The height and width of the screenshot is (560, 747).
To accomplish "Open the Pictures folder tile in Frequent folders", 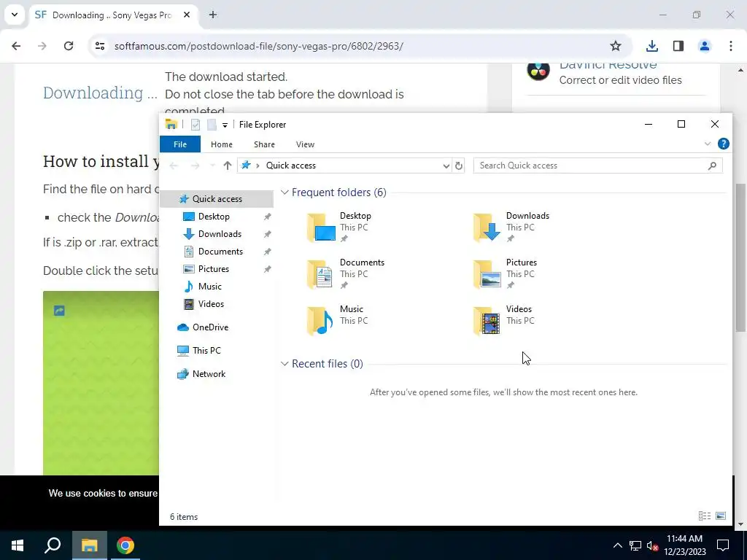I will tap(505, 273).
